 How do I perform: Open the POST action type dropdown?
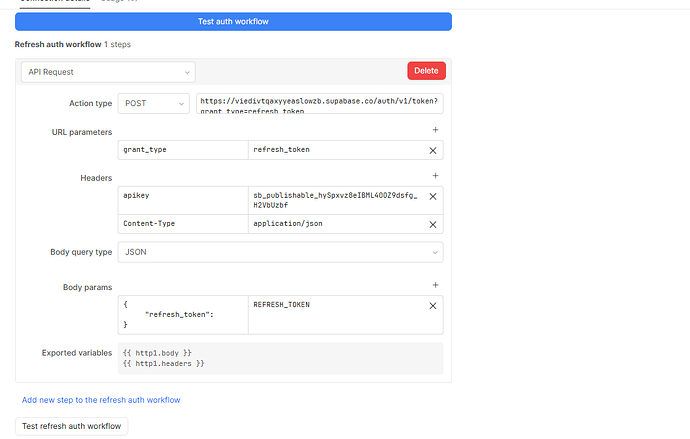[x=153, y=104]
